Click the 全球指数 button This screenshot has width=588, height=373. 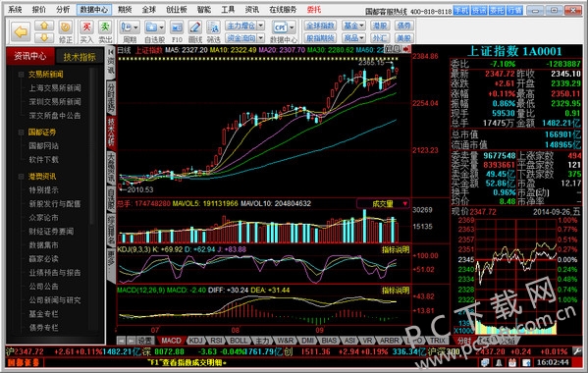click(x=320, y=26)
